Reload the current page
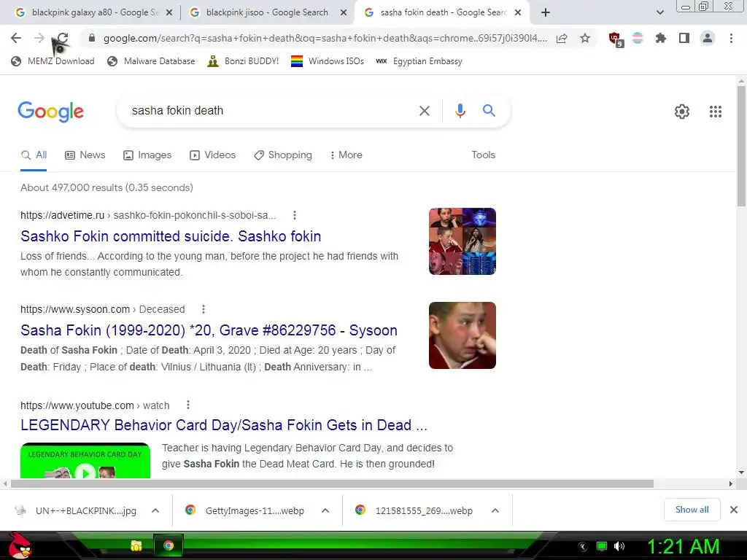747x560 pixels. (63, 38)
